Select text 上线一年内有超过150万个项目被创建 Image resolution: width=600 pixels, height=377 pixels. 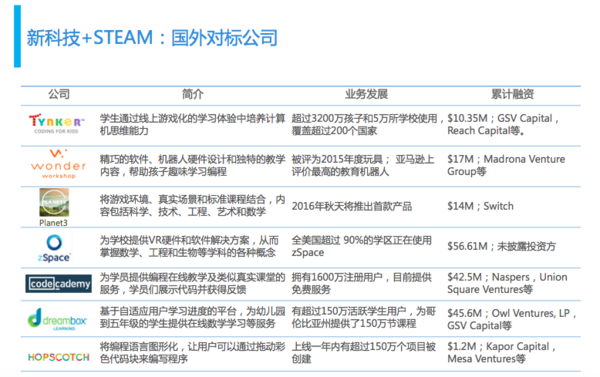click(364, 353)
